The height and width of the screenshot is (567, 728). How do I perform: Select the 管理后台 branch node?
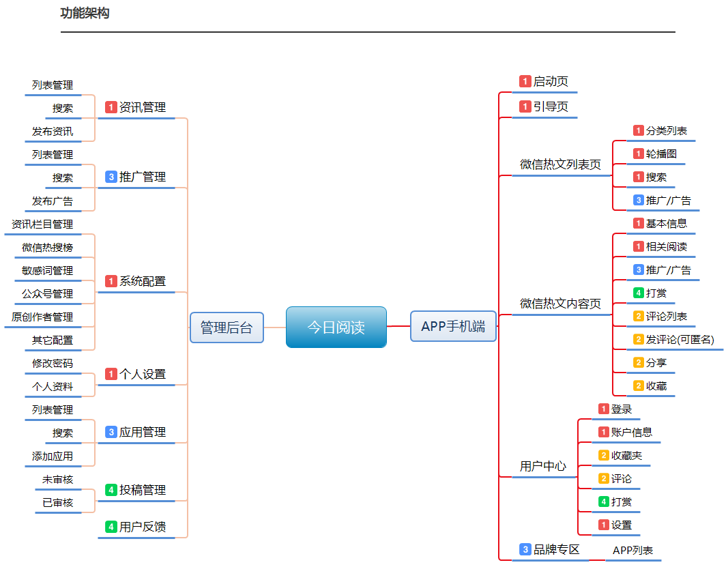tap(227, 328)
